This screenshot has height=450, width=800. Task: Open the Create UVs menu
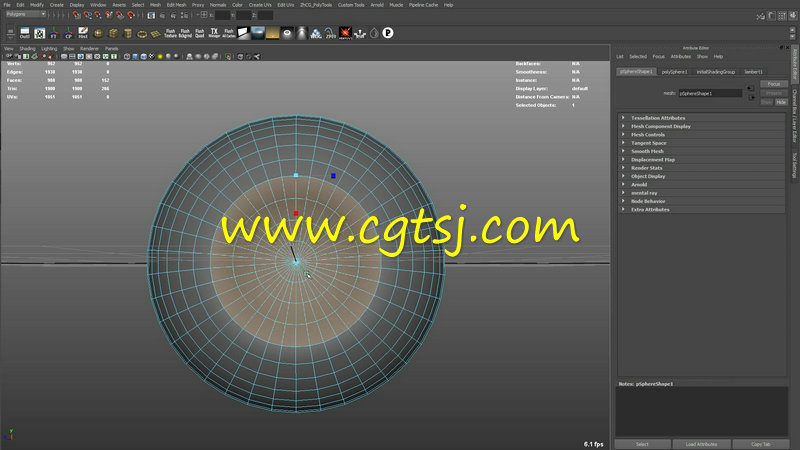pyautogui.click(x=260, y=5)
